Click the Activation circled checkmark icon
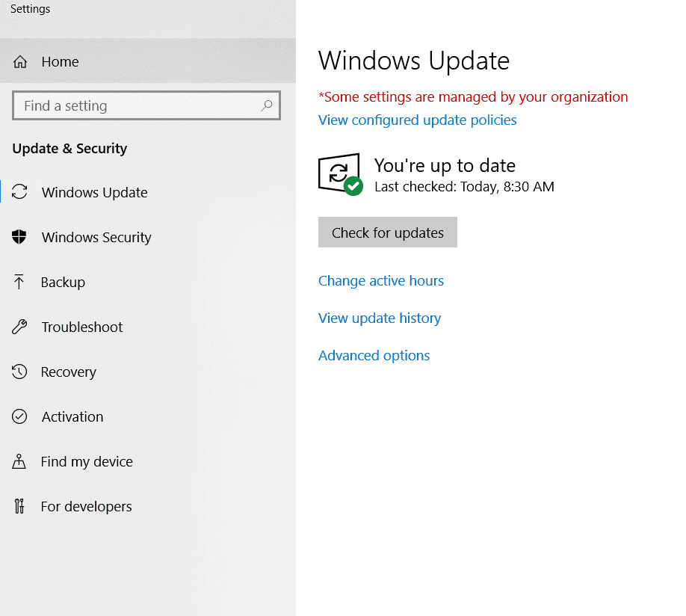This screenshot has width=686, height=616. pyautogui.click(x=20, y=416)
